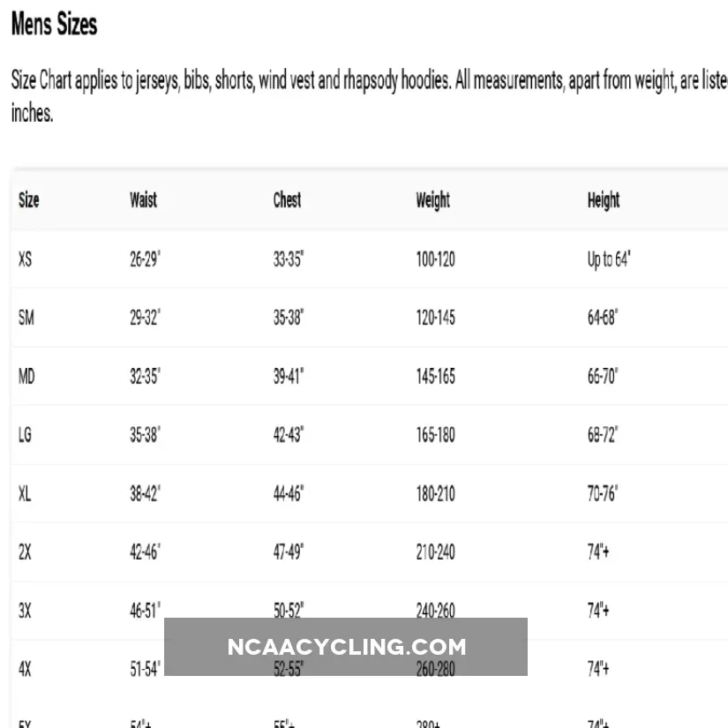
Task: Click the Mens Sizes heading
Action: (x=54, y=26)
